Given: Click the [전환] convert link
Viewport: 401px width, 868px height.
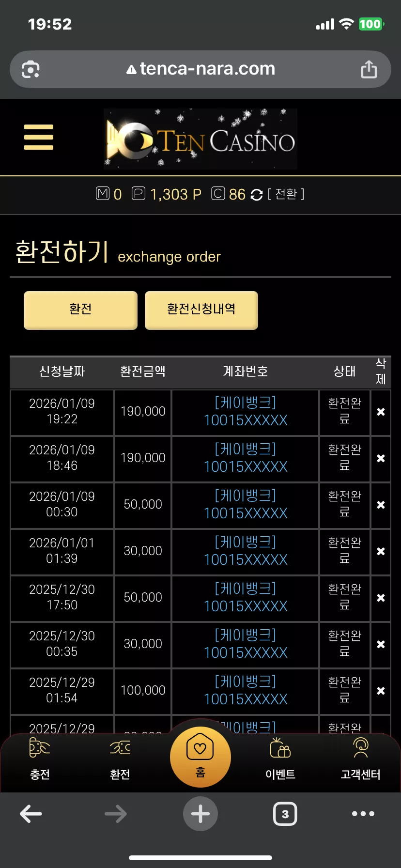Looking at the screenshot, I should click(x=286, y=194).
